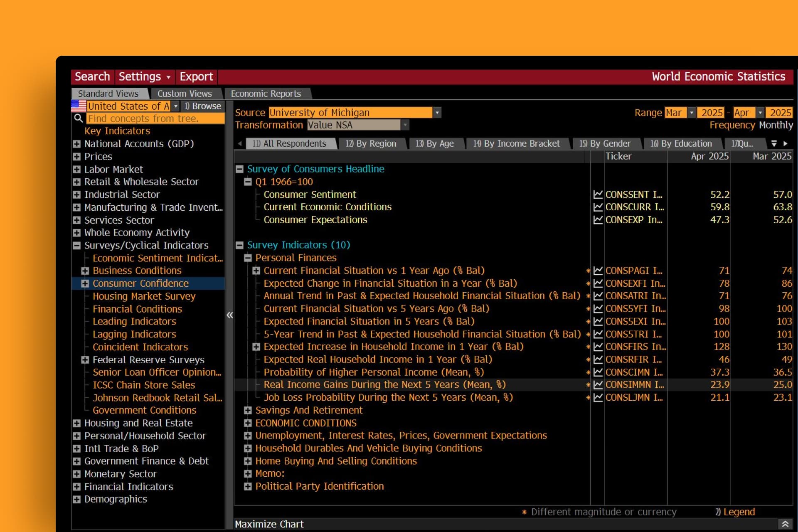The height and width of the screenshot is (532, 798).
Task: Open the Range start month dropdown
Action: 691,113
